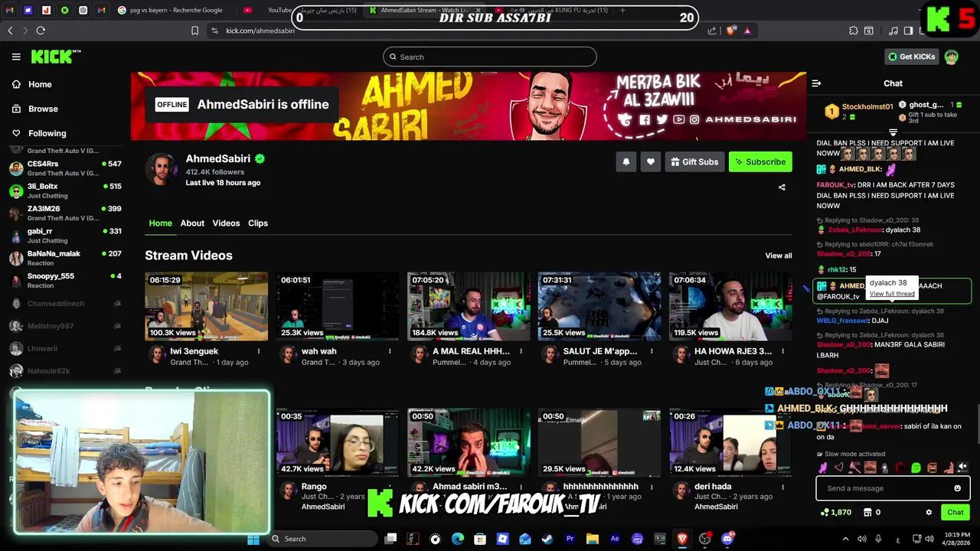Bookmark this page with bookmark icon
This screenshot has height=551, width=980.
[194, 31]
